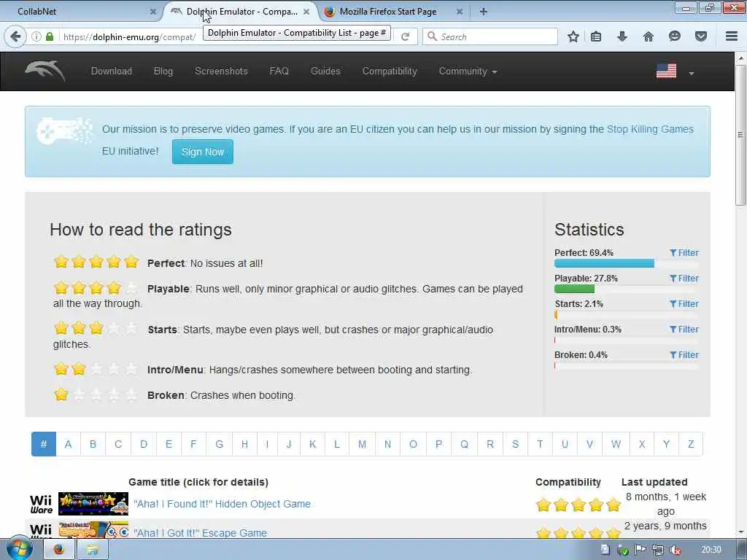Open the Firefox hamburger menu
This screenshot has width=747, height=560.
[x=732, y=36]
